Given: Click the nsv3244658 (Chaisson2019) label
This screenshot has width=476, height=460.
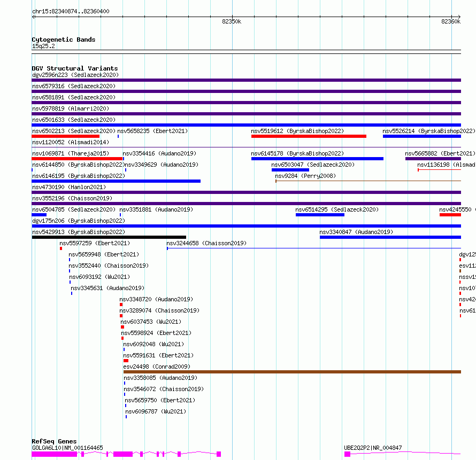Looking at the screenshot, I should pos(206,243).
